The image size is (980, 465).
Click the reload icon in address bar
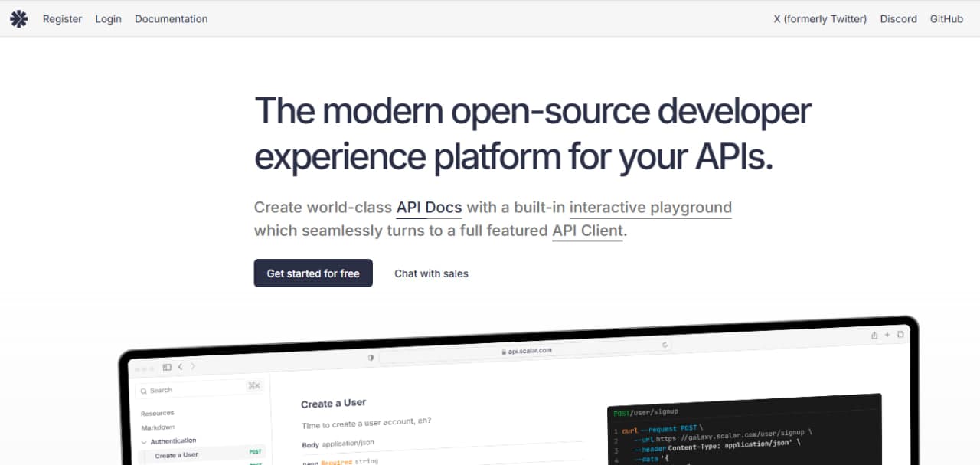coord(665,345)
